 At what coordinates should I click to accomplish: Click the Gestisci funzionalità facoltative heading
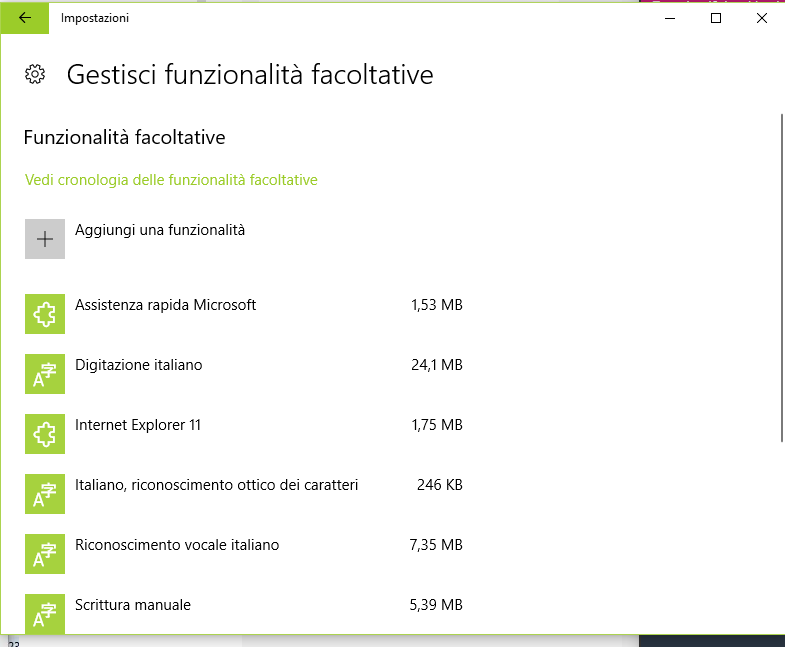tap(250, 75)
